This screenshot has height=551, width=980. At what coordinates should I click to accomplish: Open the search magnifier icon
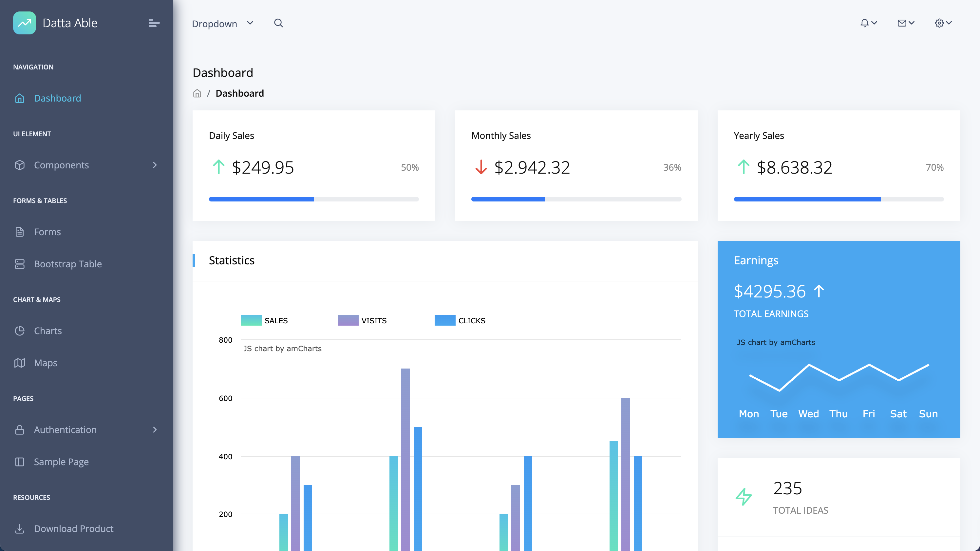click(x=278, y=23)
